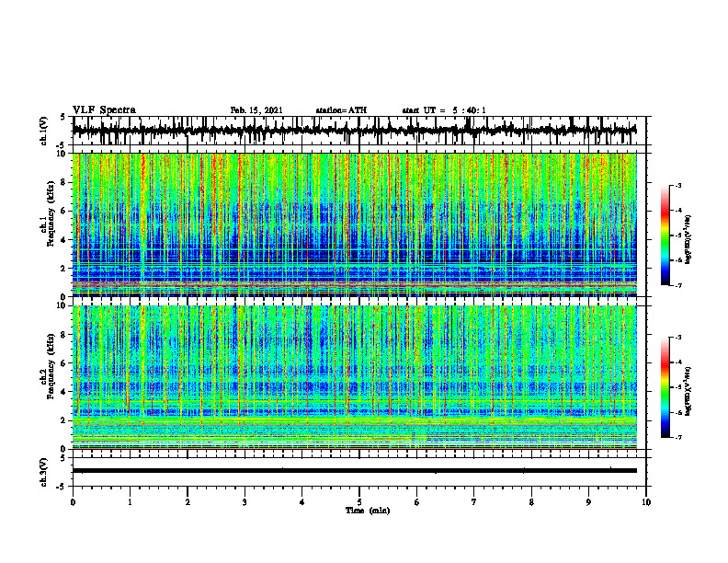Viewport: 728px width, 563px height.
Task: Click time axis tick label "7"
Action: 474,502
